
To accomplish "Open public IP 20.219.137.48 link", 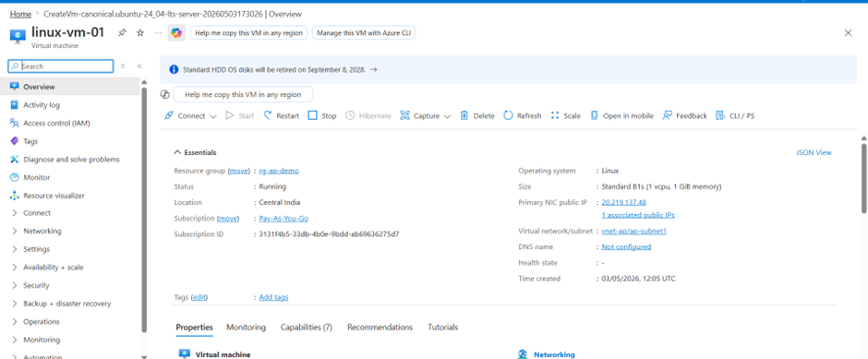I will click(624, 202).
